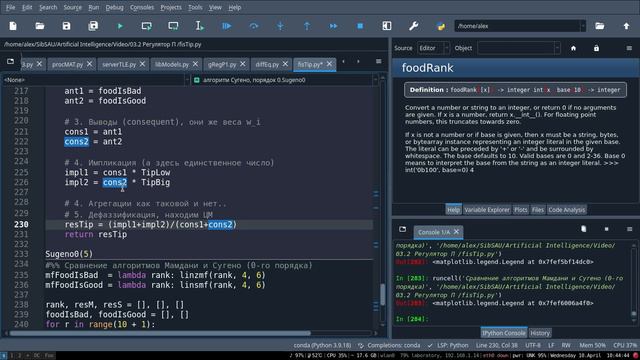The width and height of the screenshot is (640, 360).
Task: Open the editor file browser tabs icon
Action: (x=11, y=61)
